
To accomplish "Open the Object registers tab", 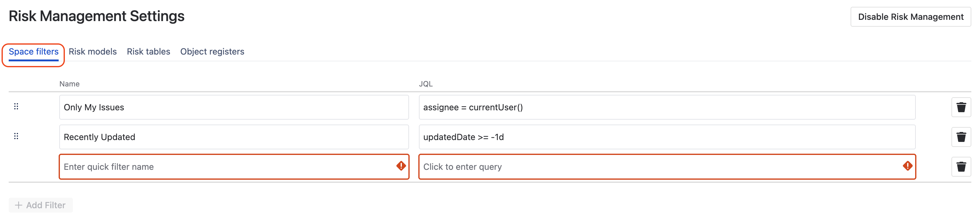I will click(x=212, y=52).
